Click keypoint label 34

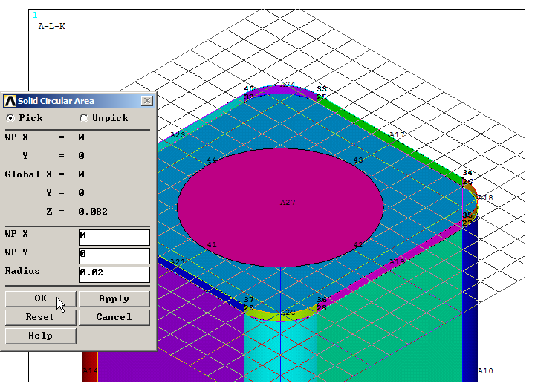tap(467, 173)
